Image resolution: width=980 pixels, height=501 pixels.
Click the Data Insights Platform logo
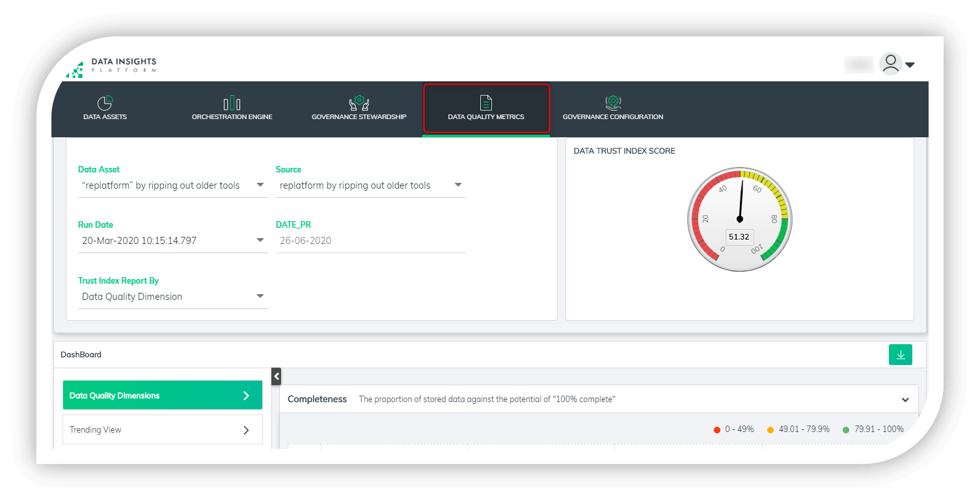pyautogui.click(x=111, y=66)
